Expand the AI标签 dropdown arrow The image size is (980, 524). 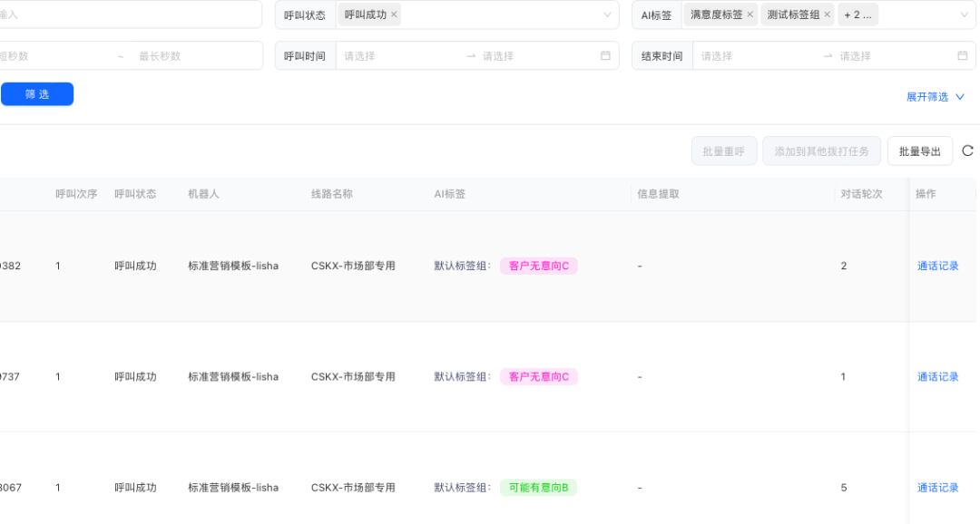pyautogui.click(x=964, y=15)
